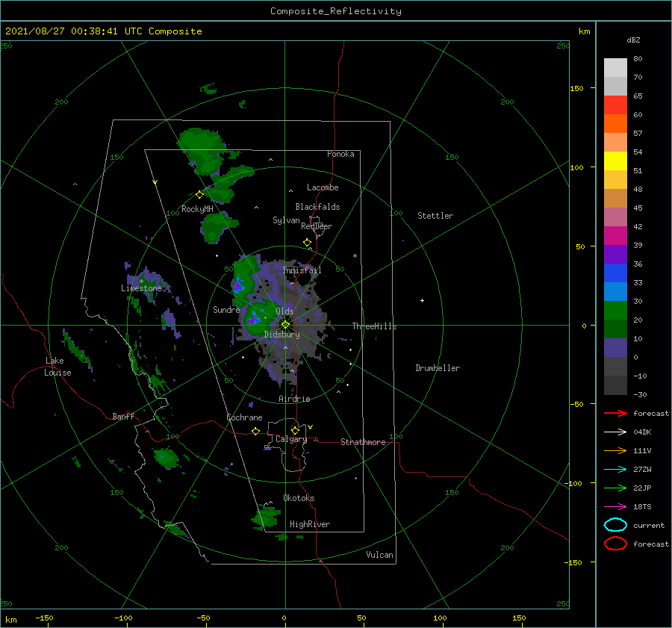This screenshot has width=672, height=628.
Task: Click the Lake Louise label
Action: 57,367
